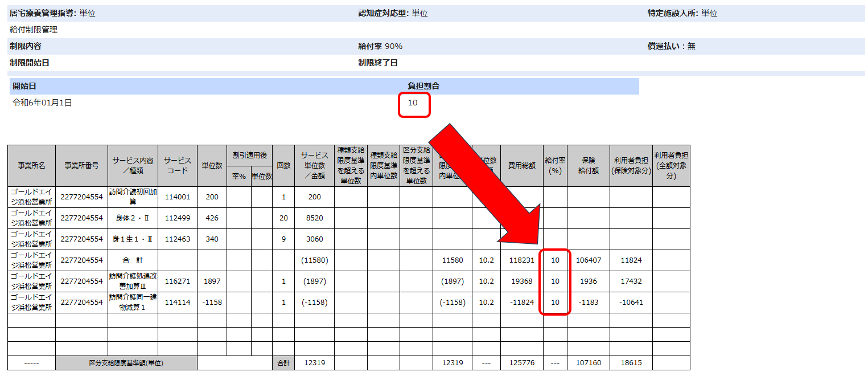Click the サービスコード column header
The height and width of the screenshot is (384, 868).
178,165
